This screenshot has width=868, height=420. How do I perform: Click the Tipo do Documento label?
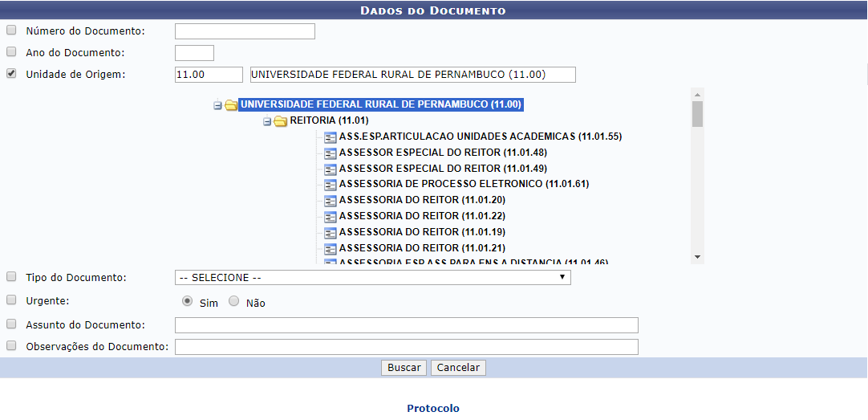(x=76, y=277)
